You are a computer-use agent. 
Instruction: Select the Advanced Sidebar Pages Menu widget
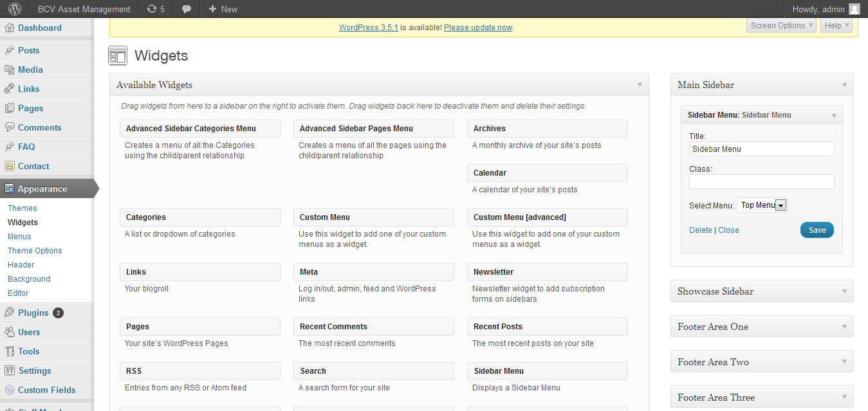point(374,129)
